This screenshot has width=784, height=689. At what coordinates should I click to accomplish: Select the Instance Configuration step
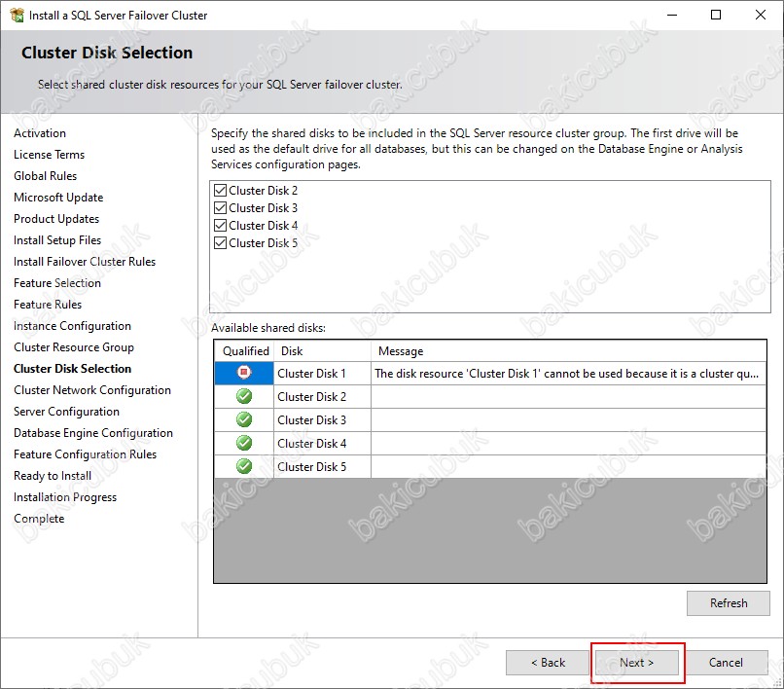coord(73,326)
